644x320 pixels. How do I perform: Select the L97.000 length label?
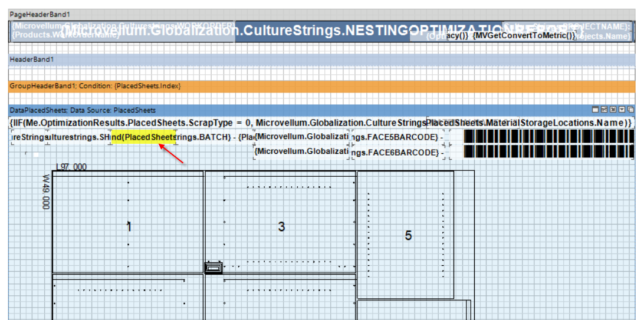(71, 167)
